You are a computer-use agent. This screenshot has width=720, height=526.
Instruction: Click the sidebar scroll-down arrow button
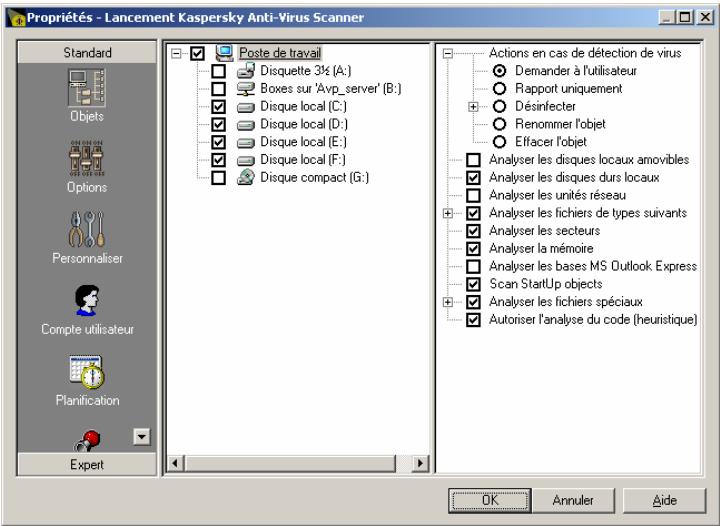pyautogui.click(x=142, y=436)
